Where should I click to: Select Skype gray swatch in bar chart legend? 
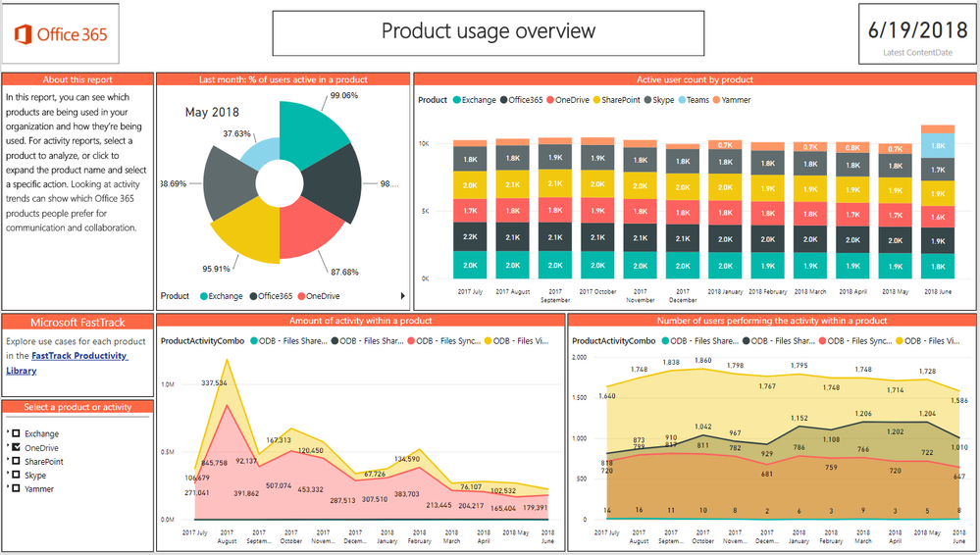pyautogui.click(x=648, y=100)
